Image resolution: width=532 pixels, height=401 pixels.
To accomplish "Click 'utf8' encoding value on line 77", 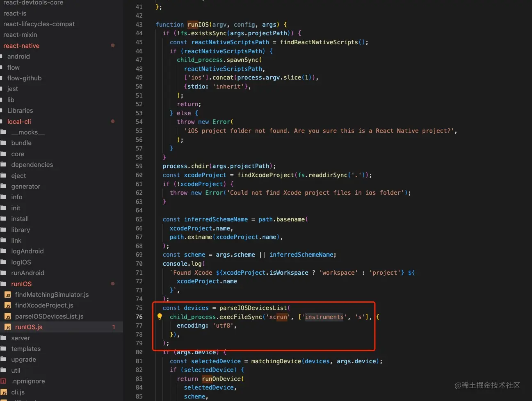I will tap(223, 326).
